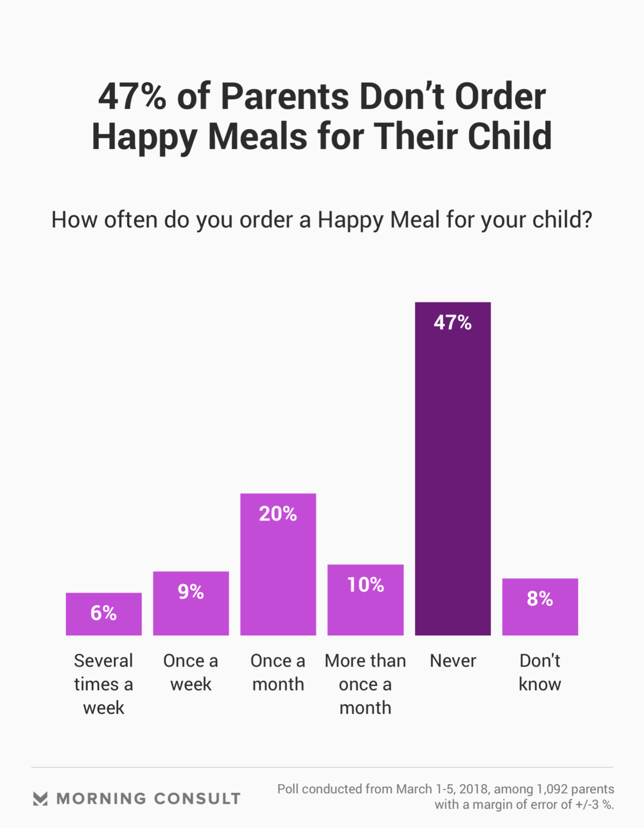Click the Morning Consult logo icon
The width and height of the screenshot is (644, 828).
[x=40, y=798]
